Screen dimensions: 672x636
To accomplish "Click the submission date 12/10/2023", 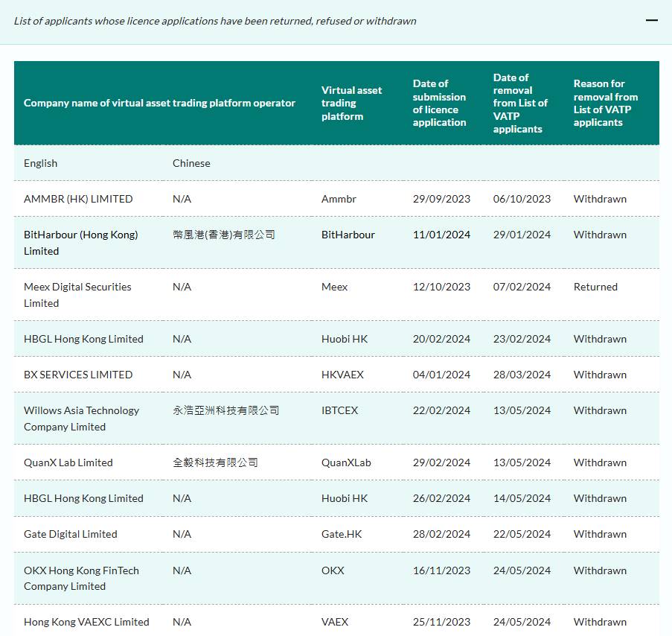I will 441,287.
